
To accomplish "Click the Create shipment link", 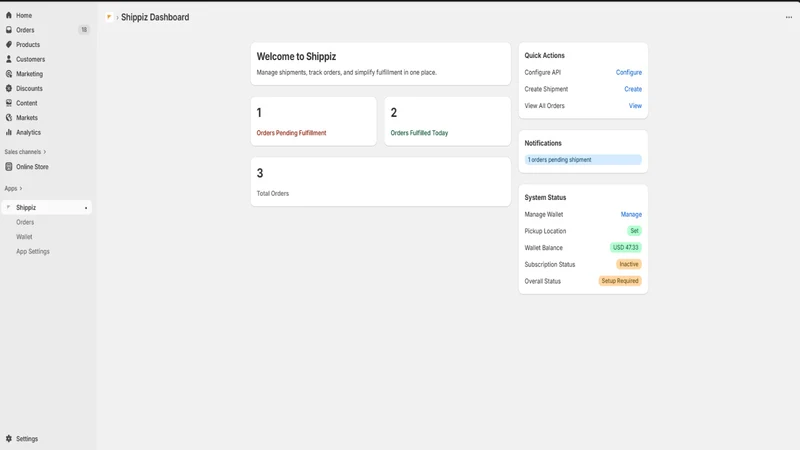I will coord(633,89).
